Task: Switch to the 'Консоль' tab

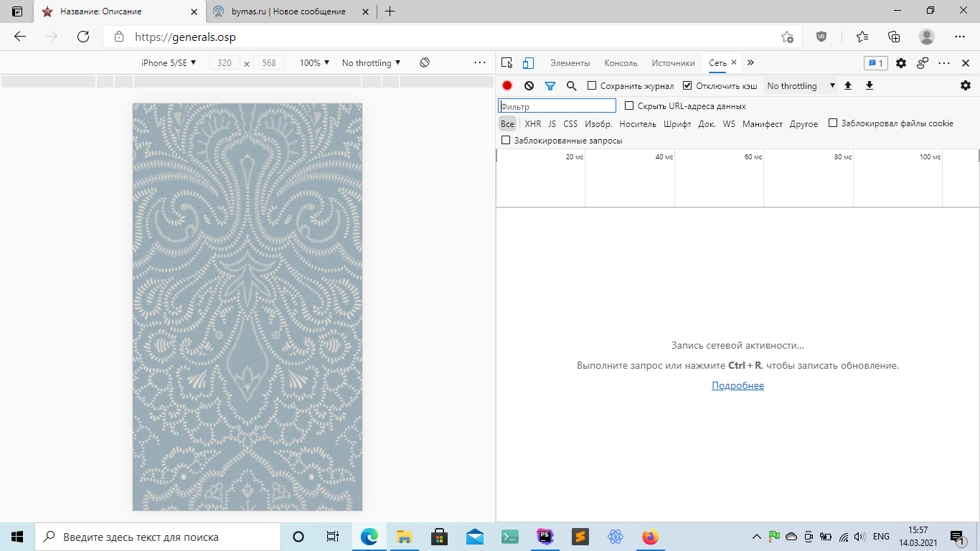Action: (x=621, y=63)
